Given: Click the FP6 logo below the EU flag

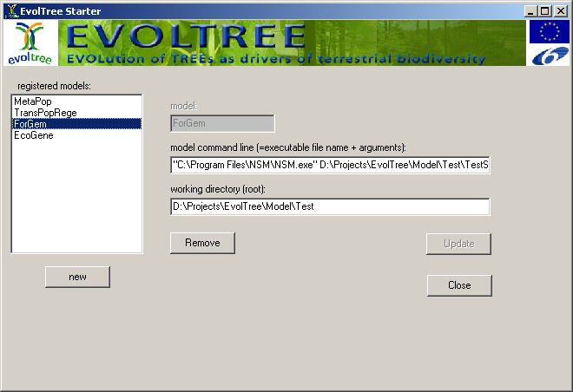Looking at the screenshot, I should pos(549,56).
